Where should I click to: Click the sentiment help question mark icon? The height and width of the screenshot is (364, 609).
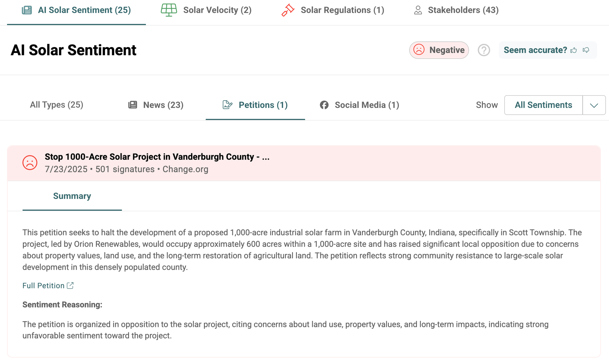(484, 50)
